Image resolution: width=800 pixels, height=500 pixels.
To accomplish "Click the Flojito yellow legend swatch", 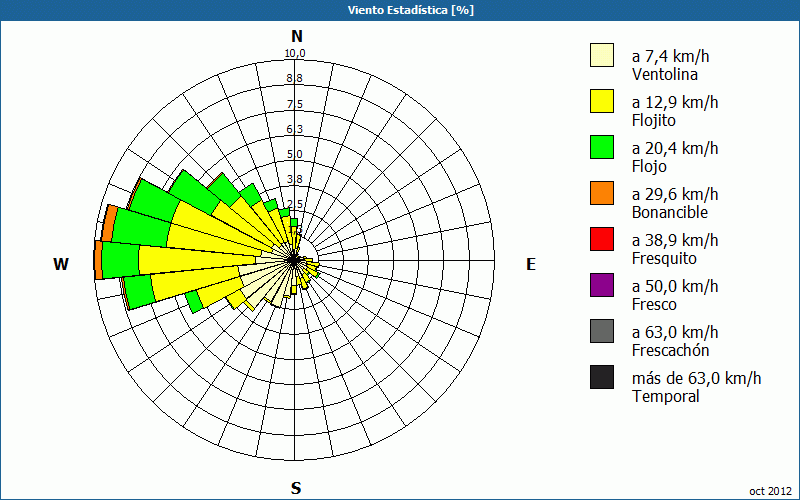I will pos(602,101).
